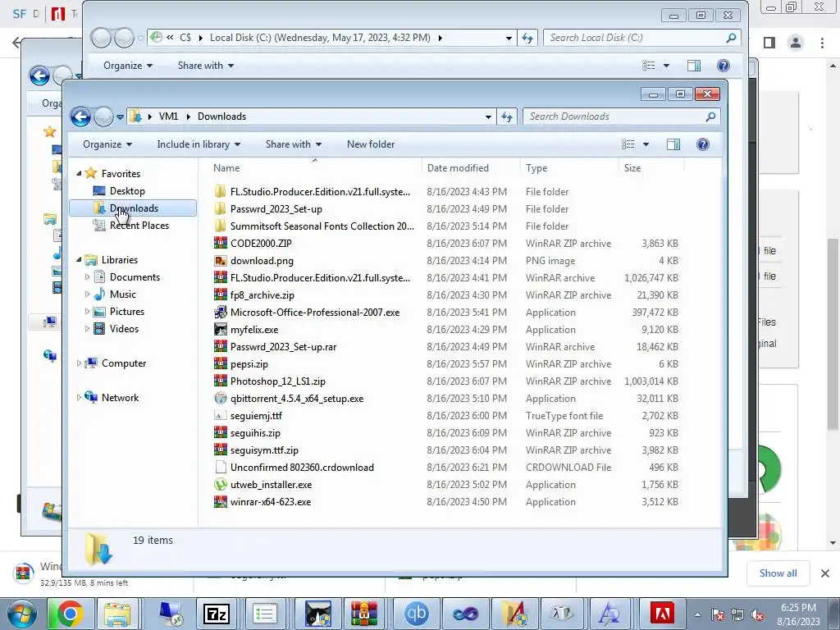Select the Unconfirmed 802360.crdownload file icon
This screenshot has width=840, height=630.
[220, 468]
